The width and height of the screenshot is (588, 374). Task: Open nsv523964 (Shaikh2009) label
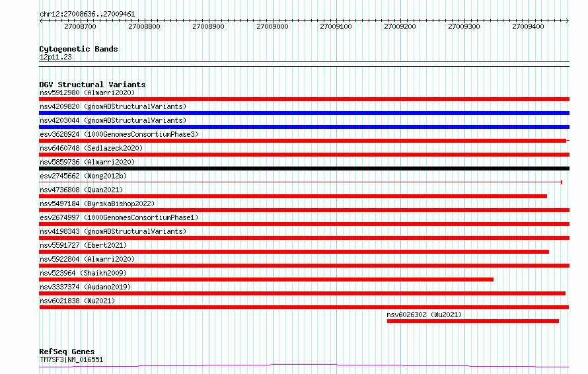(x=83, y=273)
